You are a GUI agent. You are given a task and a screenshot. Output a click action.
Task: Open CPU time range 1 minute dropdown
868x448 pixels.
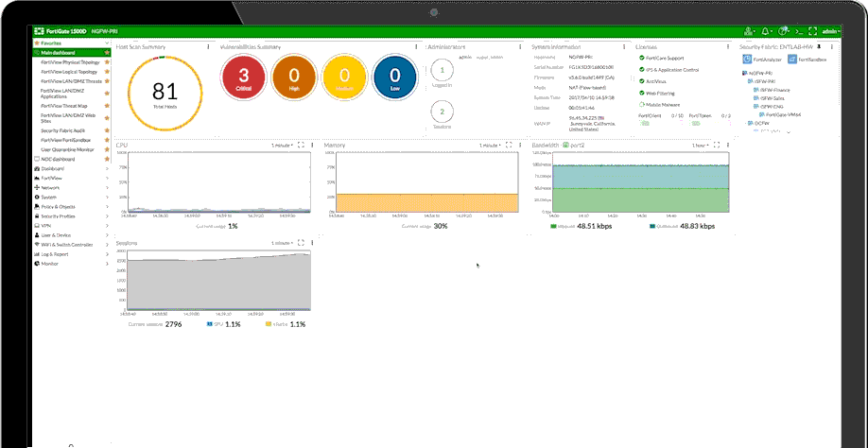(283, 145)
